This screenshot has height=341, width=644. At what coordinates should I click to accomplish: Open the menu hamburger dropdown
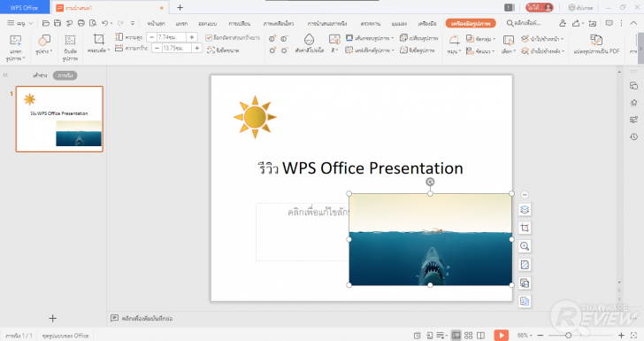pyautogui.click(x=19, y=23)
